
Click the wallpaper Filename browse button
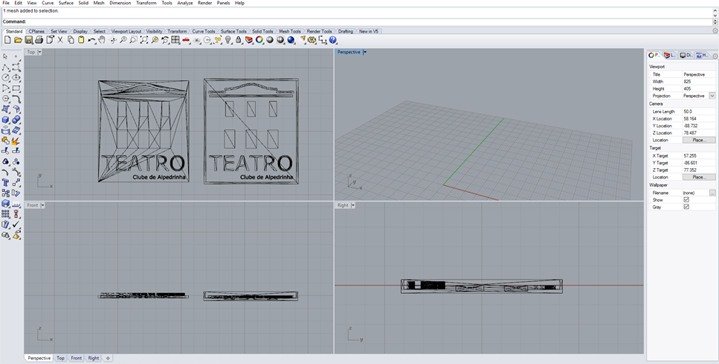click(x=712, y=193)
